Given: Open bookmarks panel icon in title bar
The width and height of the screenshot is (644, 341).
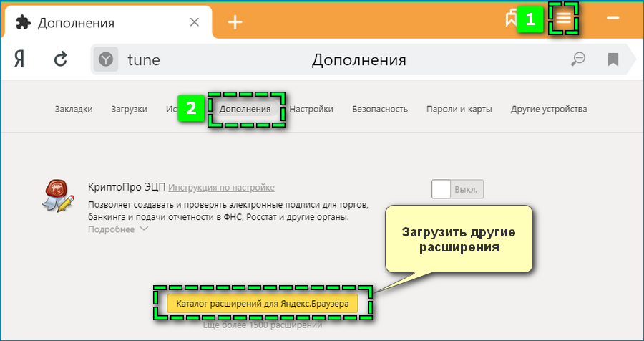Looking at the screenshot, I should tap(511, 19).
